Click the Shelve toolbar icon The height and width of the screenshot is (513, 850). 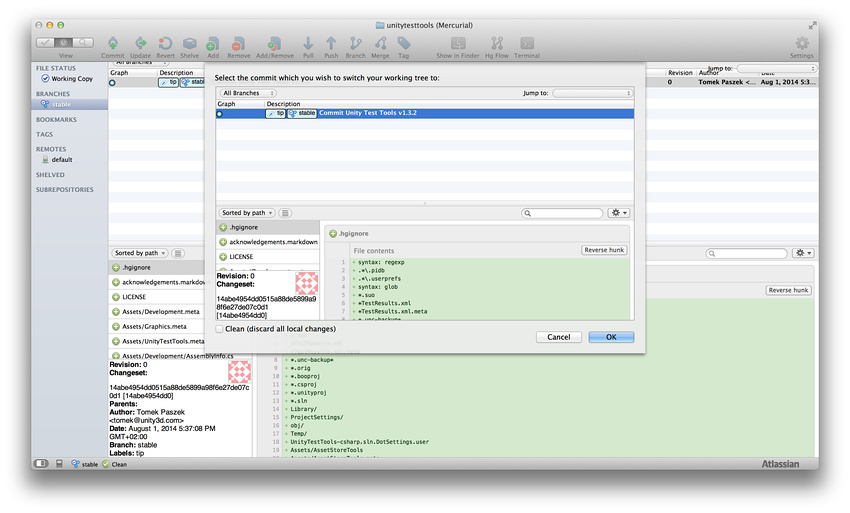click(189, 44)
